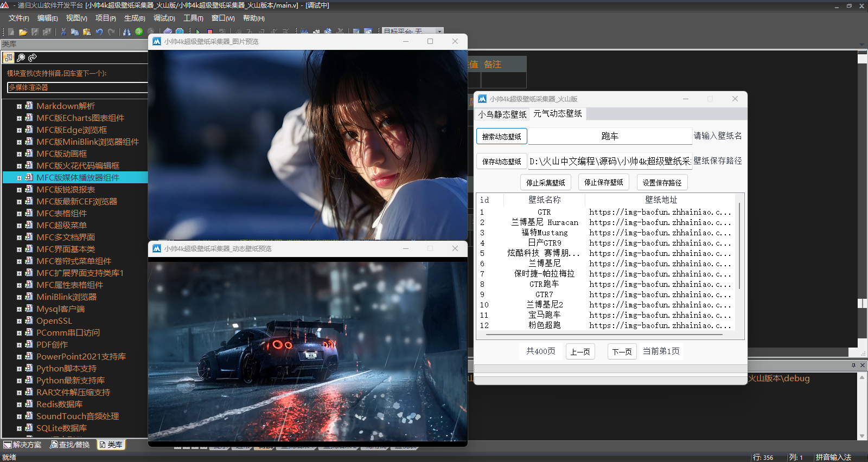The width and height of the screenshot is (868, 462).
Task: Click the horizontal scrollbar under the wallpaper list
Action: pyautogui.click(x=604, y=335)
